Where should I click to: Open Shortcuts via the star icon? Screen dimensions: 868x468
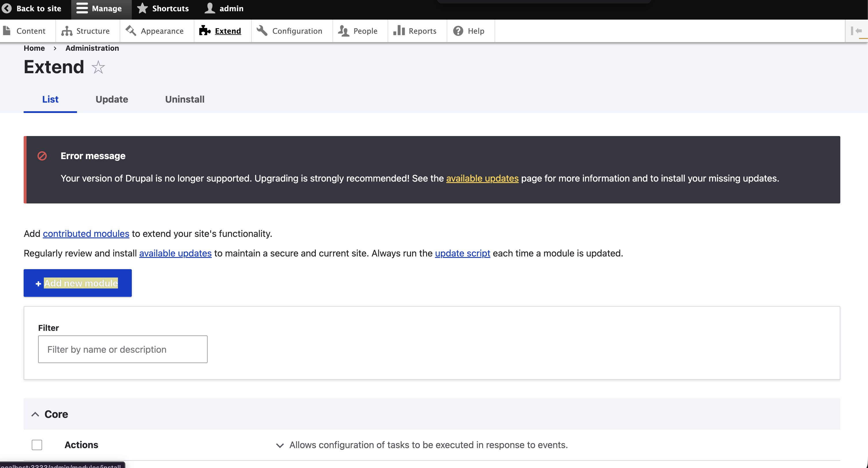point(142,8)
